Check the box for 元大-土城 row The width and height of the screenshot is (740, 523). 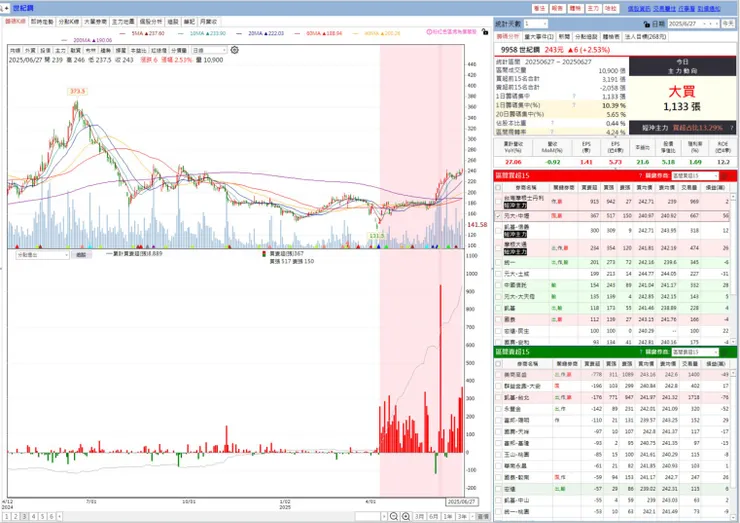(498, 274)
